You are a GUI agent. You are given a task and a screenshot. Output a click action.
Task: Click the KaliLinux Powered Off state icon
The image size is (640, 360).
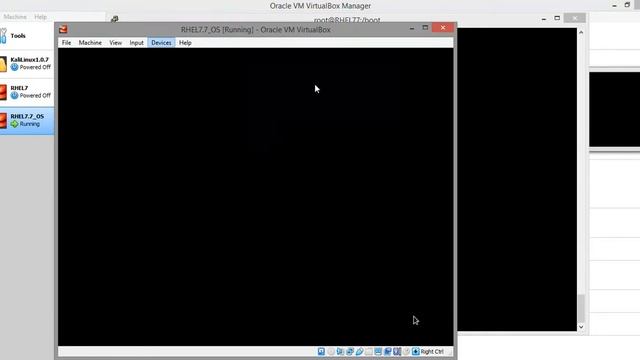[x=15, y=67]
